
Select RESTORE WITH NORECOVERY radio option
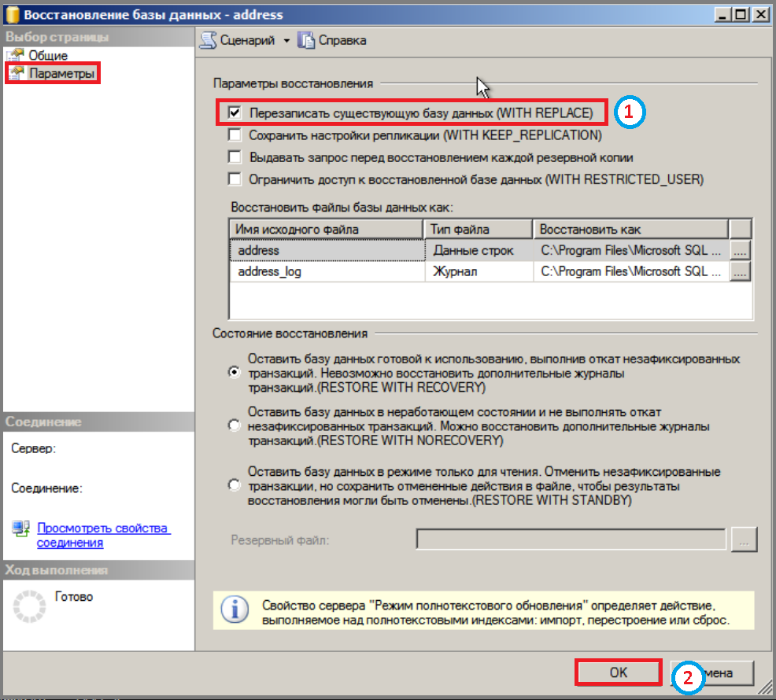point(234,426)
